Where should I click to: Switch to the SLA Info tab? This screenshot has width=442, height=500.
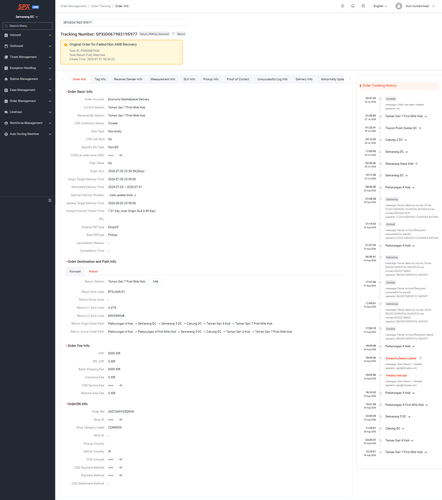[189, 79]
